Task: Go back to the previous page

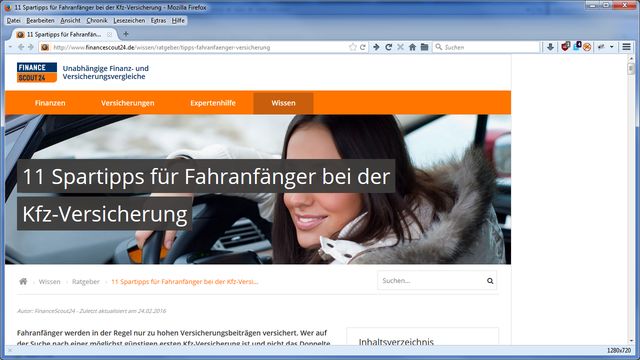Action: tap(21, 47)
